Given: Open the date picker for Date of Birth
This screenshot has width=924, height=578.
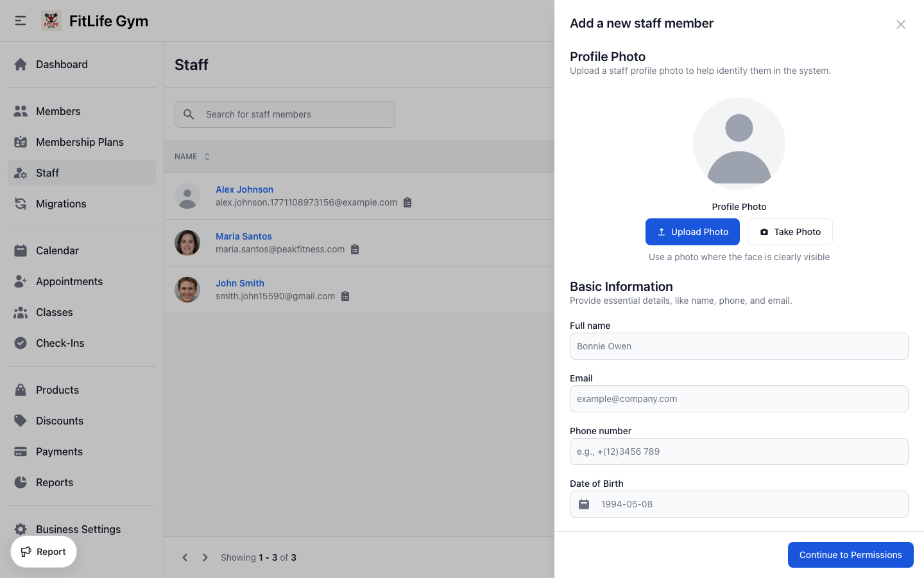Looking at the screenshot, I should (583, 504).
